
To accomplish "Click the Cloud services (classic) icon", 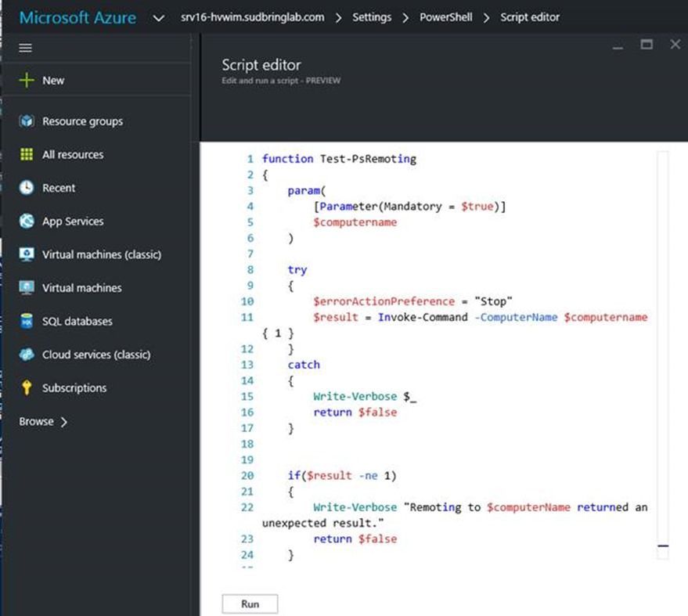I will [27, 354].
